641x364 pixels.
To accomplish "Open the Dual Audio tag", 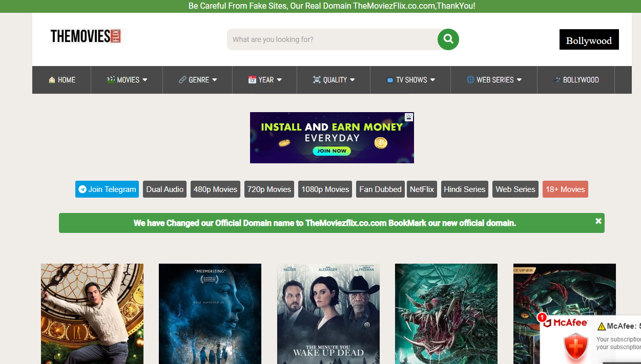I will pyautogui.click(x=165, y=189).
